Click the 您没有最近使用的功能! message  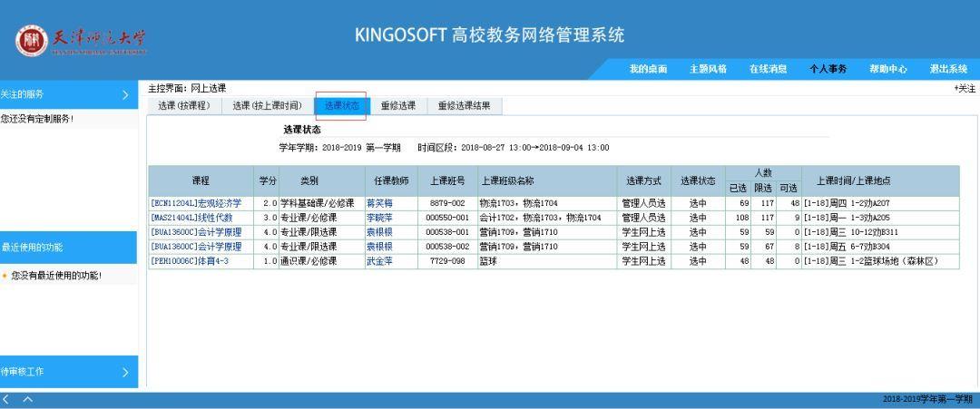tap(56, 276)
